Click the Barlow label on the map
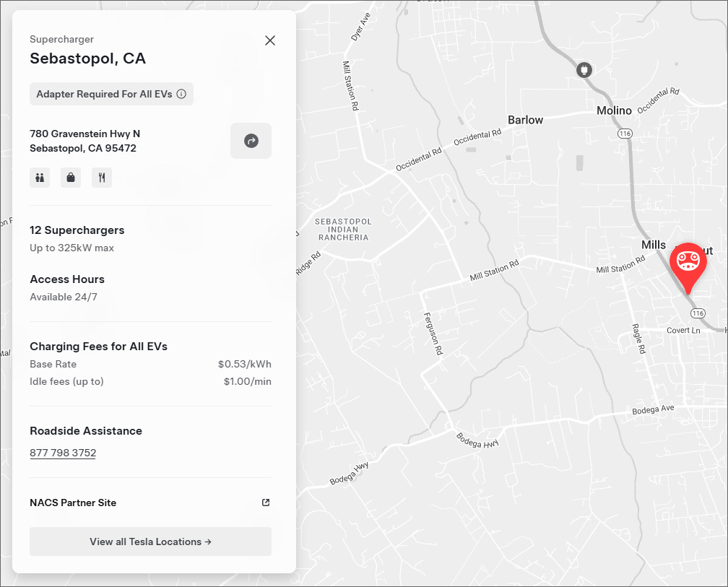This screenshot has width=728, height=587. pos(525,120)
